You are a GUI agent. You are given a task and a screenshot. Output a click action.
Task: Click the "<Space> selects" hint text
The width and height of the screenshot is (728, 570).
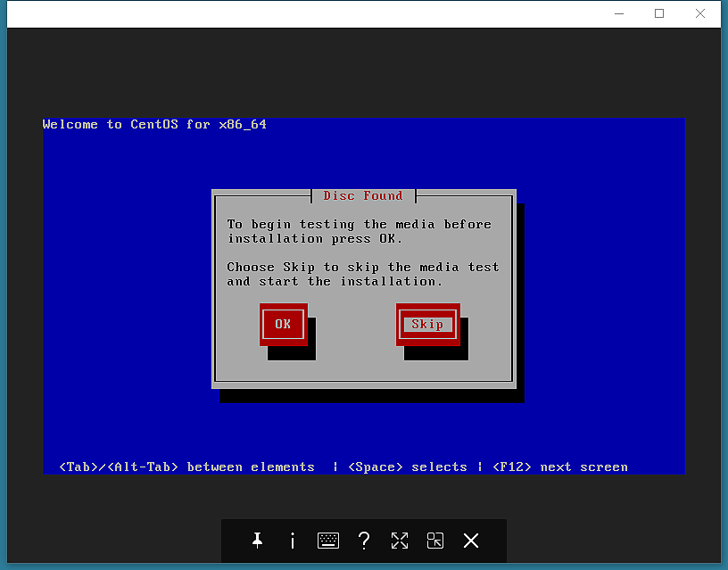pyautogui.click(x=408, y=467)
